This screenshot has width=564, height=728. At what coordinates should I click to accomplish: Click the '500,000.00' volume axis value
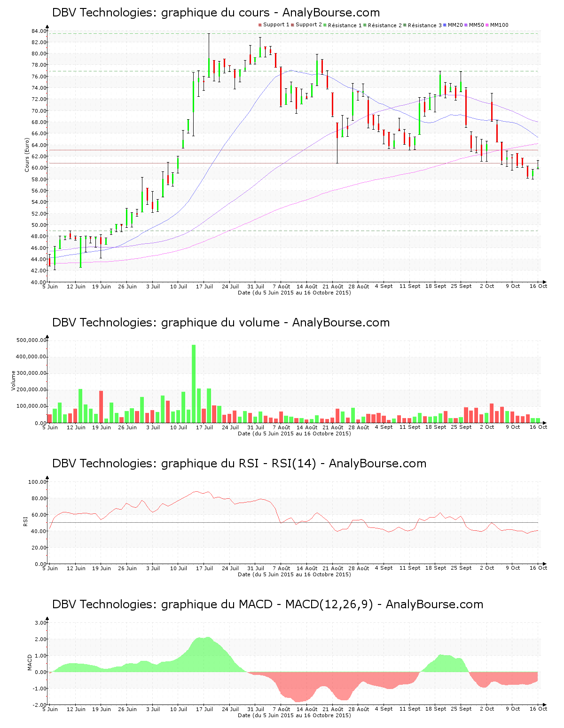click(31, 340)
